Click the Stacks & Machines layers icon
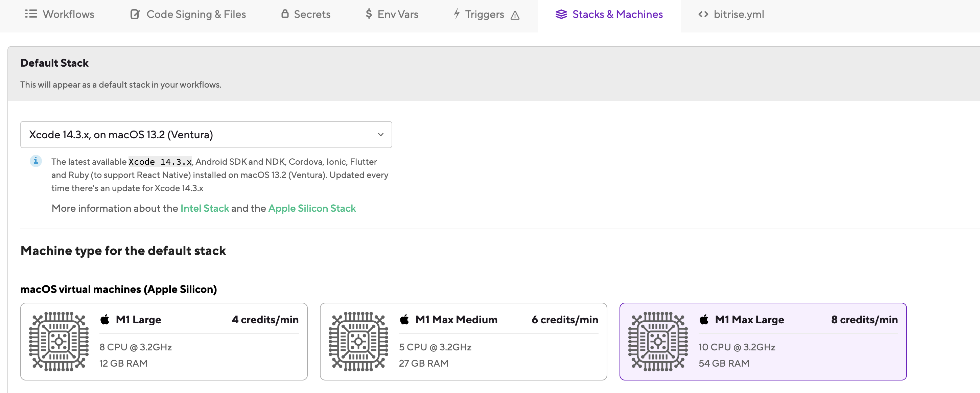The width and height of the screenshot is (980, 393). (x=561, y=15)
